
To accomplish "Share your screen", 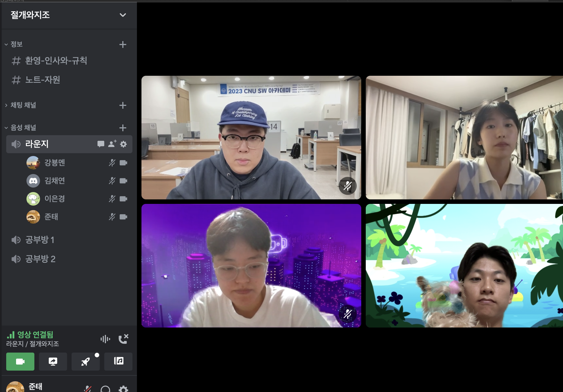I will pyautogui.click(x=53, y=362).
